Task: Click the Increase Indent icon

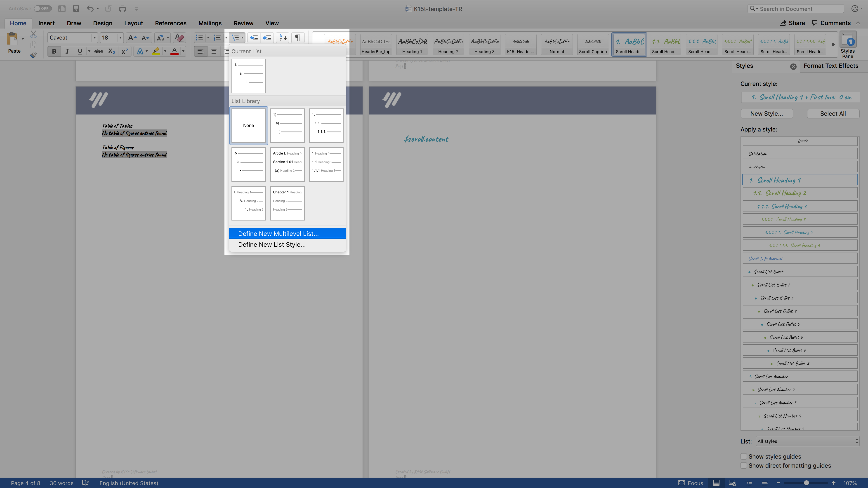Action: pos(267,38)
